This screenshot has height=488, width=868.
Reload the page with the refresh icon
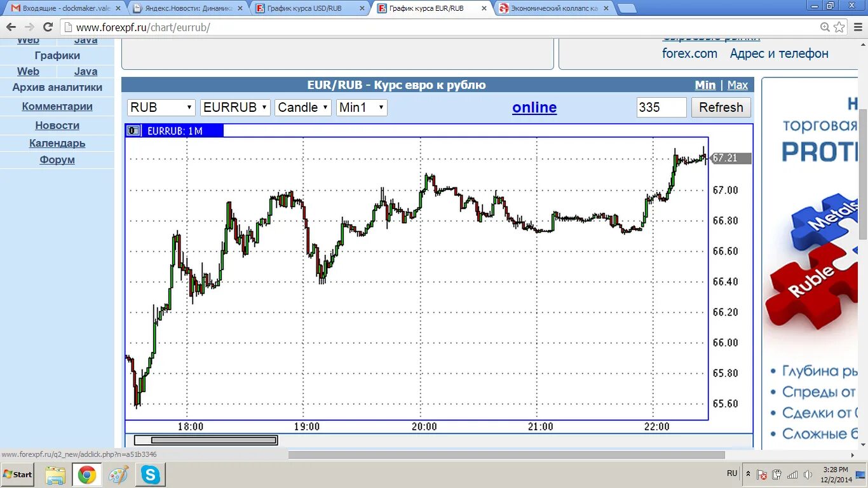48,27
